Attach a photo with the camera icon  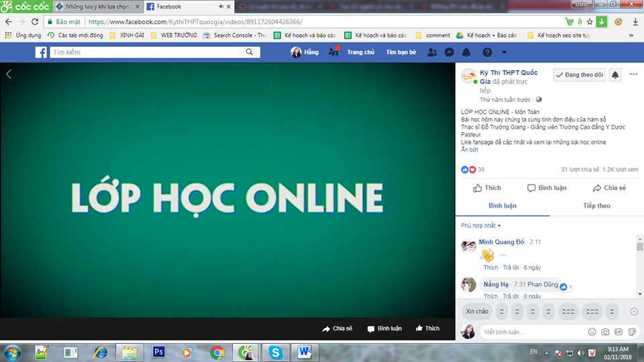point(605,332)
